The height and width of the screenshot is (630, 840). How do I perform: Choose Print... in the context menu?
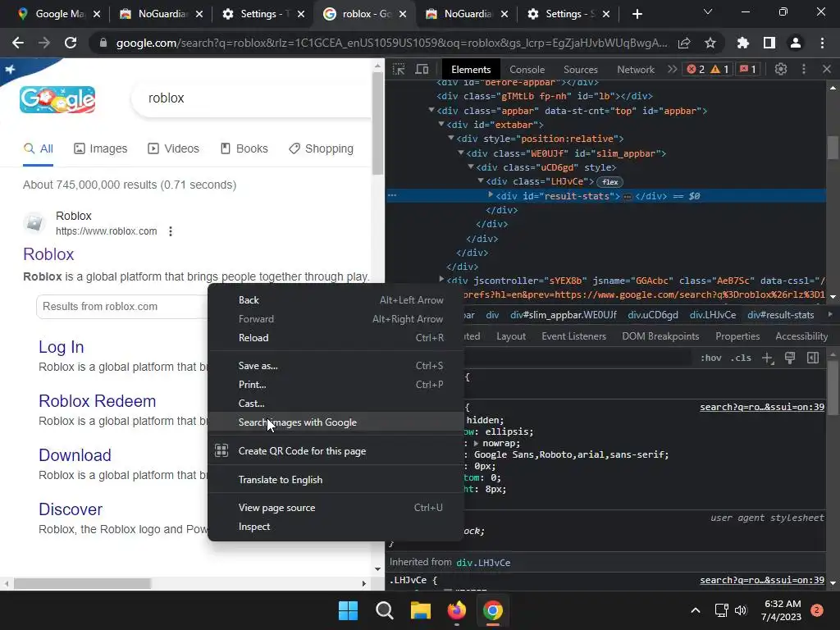336,384
